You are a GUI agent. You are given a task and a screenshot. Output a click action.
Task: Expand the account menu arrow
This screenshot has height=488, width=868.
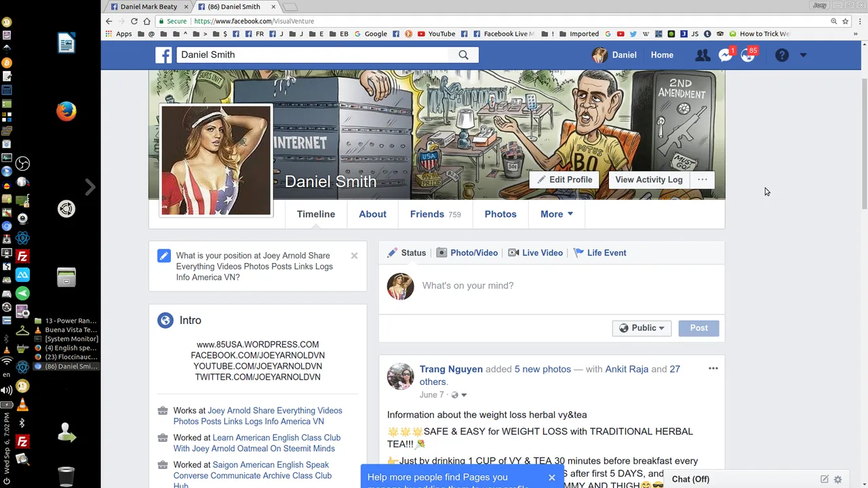pyautogui.click(x=803, y=55)
